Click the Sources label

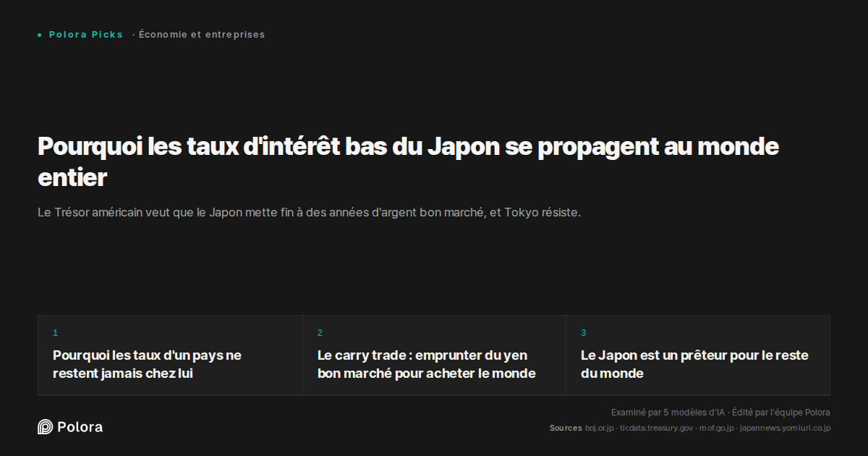[566, 428]
